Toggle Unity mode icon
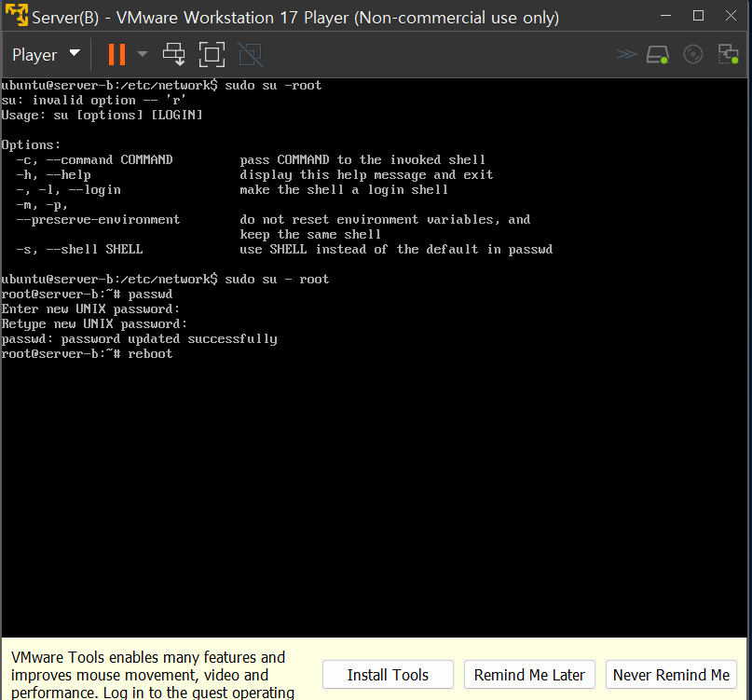 [251, 55]
